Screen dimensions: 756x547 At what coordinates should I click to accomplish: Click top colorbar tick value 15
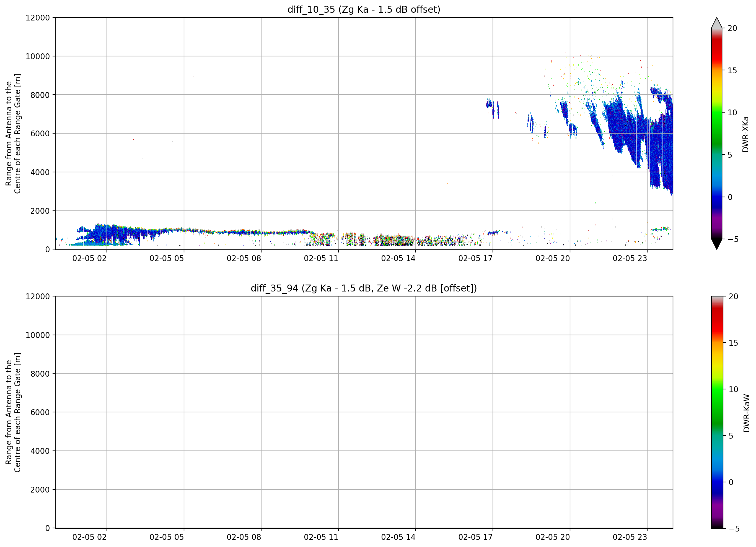(x=732, y=71)
